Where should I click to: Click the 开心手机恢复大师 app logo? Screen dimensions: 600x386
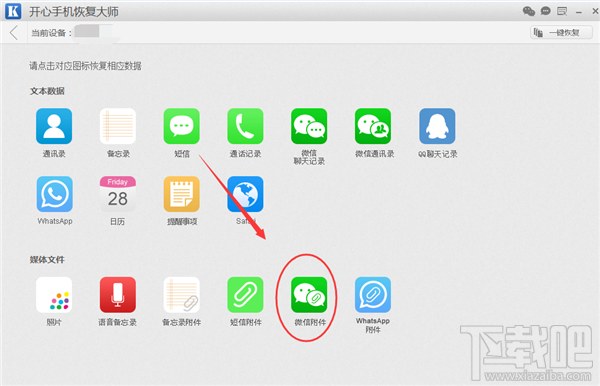coord(13,11)
